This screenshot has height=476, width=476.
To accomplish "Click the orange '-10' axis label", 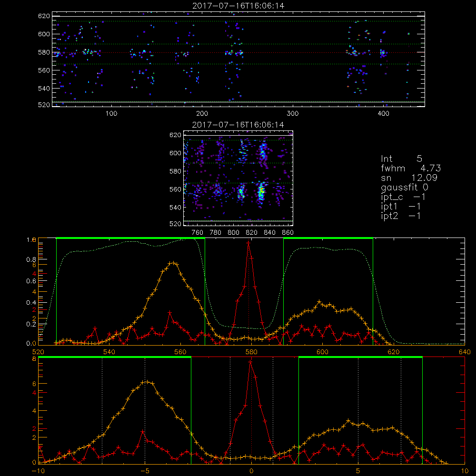I will tap(38, 471).
